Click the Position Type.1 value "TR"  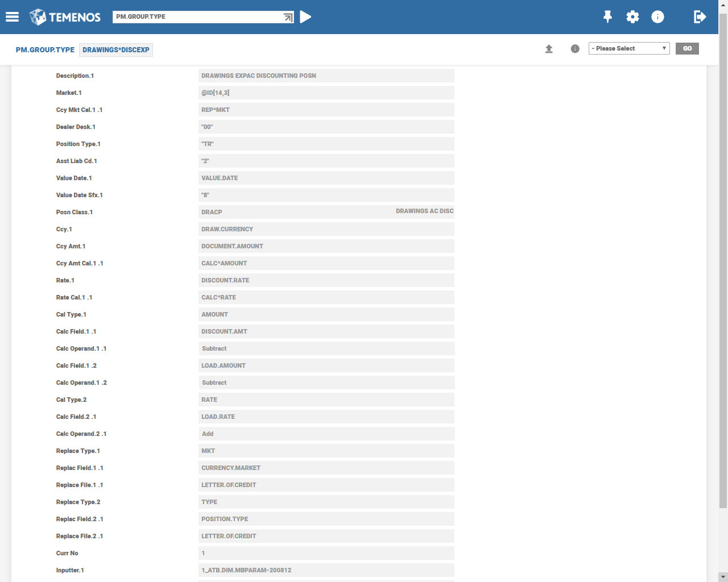point(326,144)
